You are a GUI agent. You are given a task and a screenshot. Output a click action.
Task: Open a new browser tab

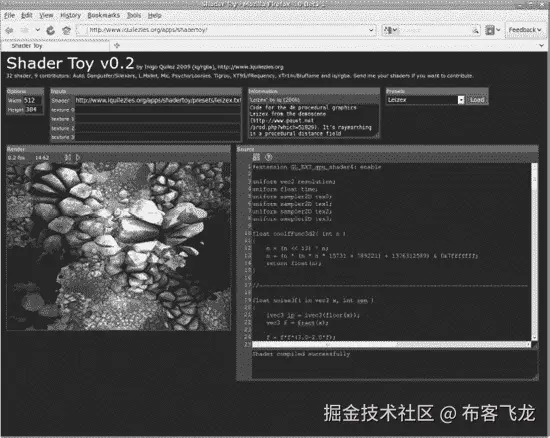116,46
